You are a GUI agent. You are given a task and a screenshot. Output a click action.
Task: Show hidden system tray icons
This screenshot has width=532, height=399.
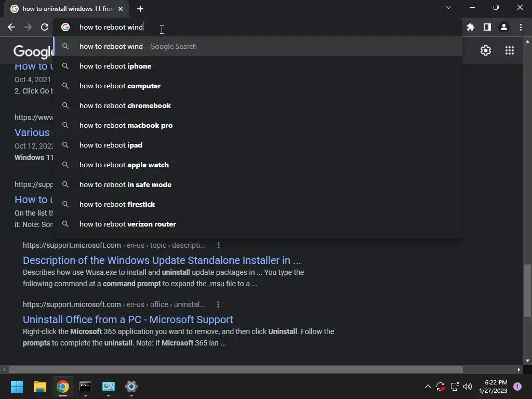click(428, 387)
